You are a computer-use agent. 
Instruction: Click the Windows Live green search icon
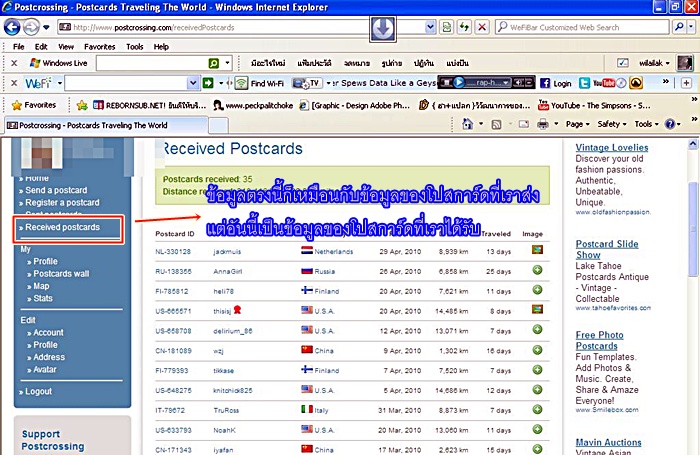[214, 63]
